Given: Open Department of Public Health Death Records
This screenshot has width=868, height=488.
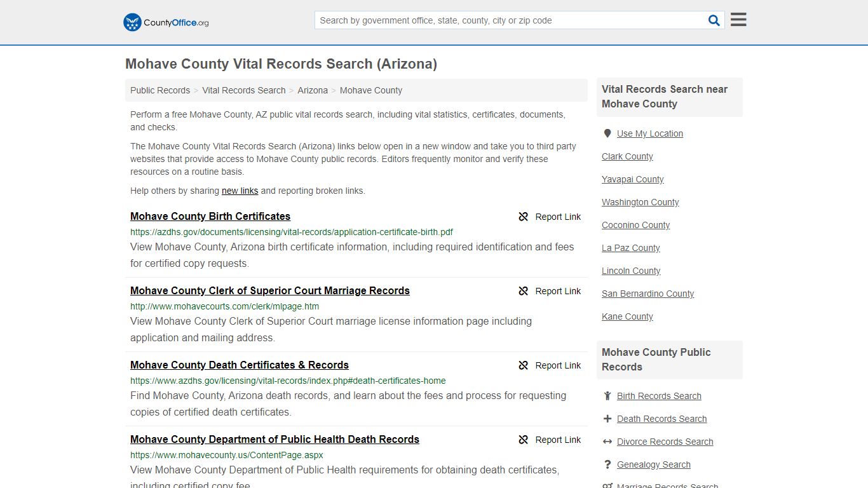Looking at the screenshot, I should point(275,439).
